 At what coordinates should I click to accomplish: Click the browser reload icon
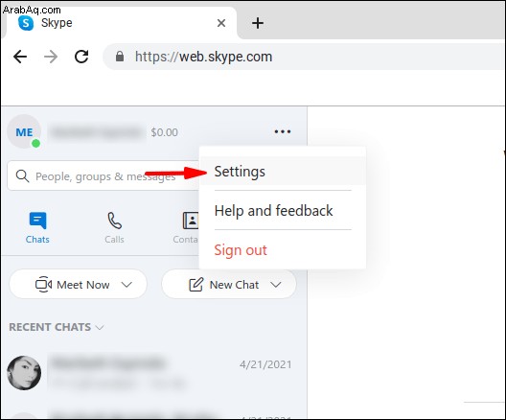81,57
